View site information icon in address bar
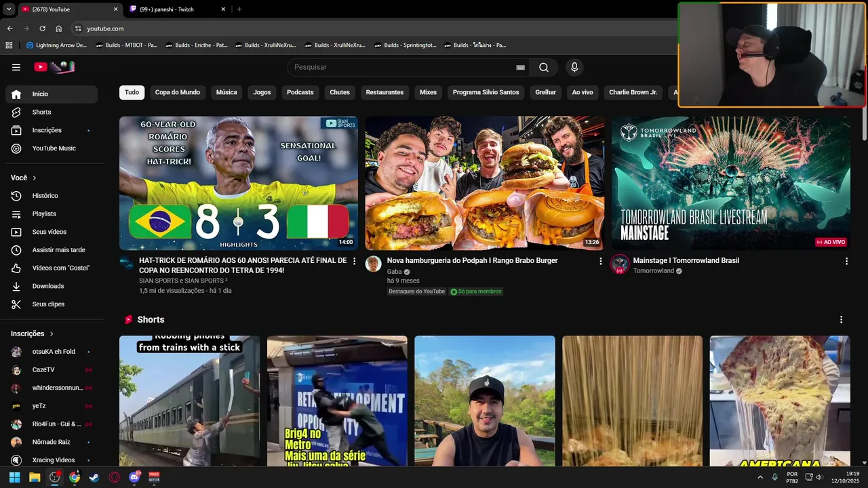Screen dimensions: 868x488 [78, 28]
